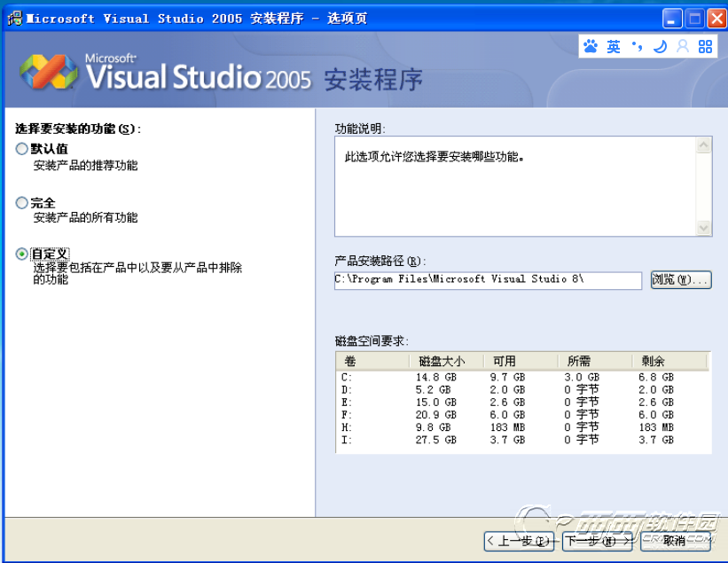
Task: Click the 卷 column header
Action: [373, 361]
